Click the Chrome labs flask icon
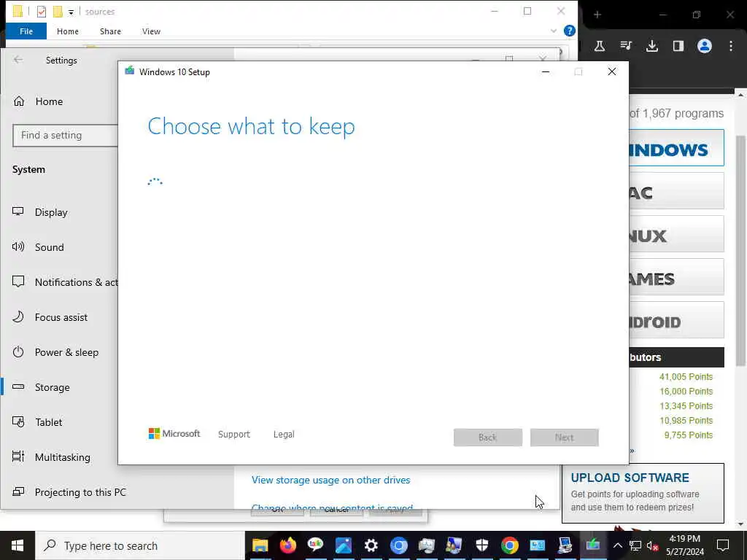Screen dimensions: 747x560 [x=600, y=46]
